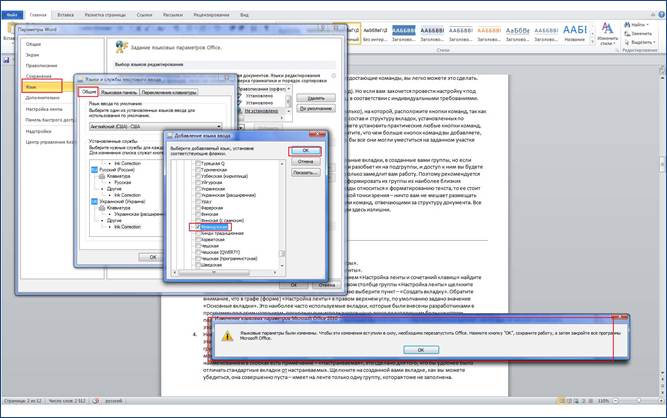Switch to the Вставка ribbon tab
The height and width of the screenshot is (418, 667).
pos(65,15)
